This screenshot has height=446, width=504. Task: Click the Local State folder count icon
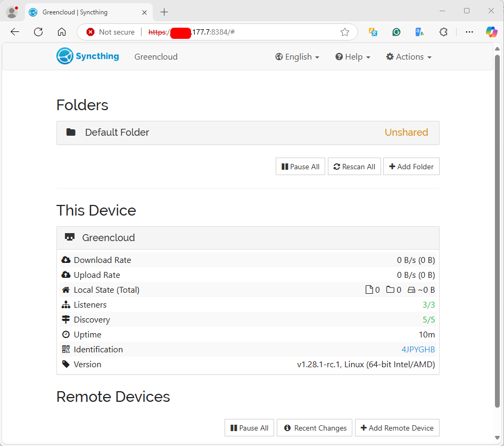tap(390, 290)
